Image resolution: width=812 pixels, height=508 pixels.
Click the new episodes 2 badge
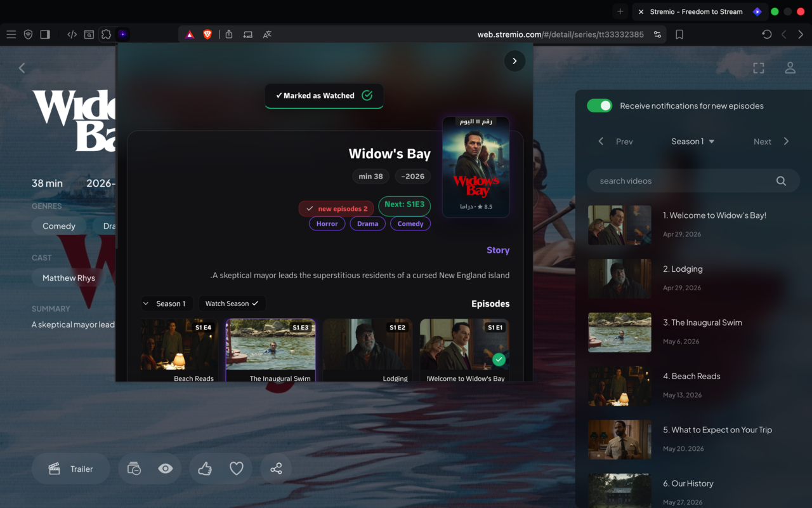[336, 208]
